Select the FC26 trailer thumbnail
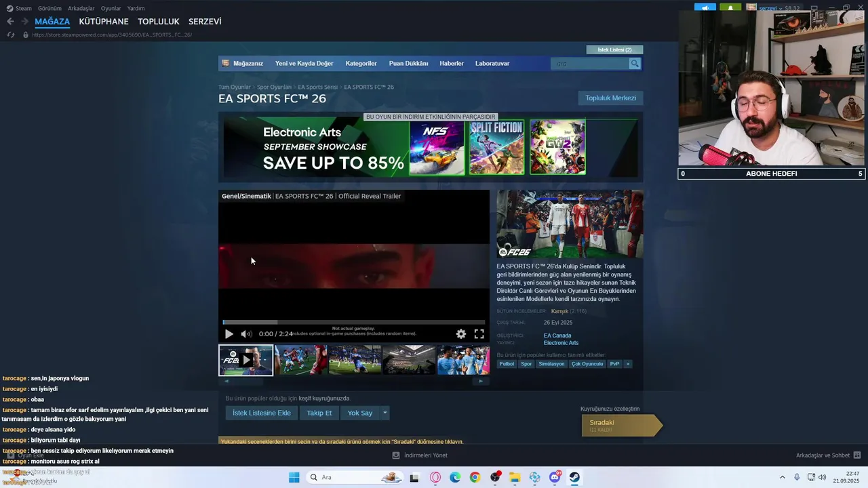Screen dimensions: 868x488 click(x=245, y=360)
